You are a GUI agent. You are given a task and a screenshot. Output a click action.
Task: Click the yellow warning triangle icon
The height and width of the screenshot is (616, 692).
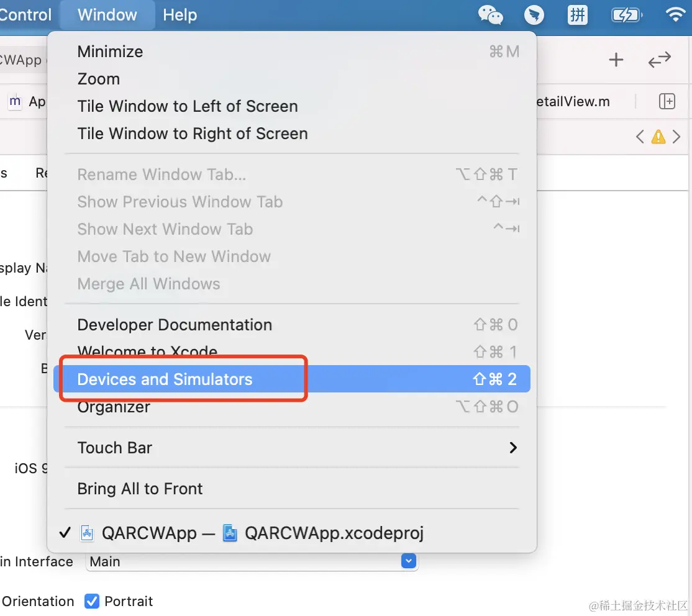click(658, 137)
